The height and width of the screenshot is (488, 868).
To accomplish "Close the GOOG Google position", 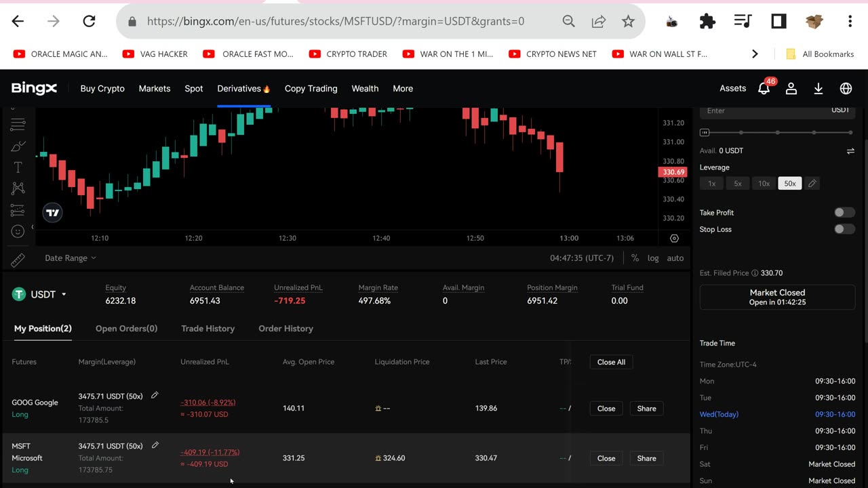I will [x=606, y=409].
